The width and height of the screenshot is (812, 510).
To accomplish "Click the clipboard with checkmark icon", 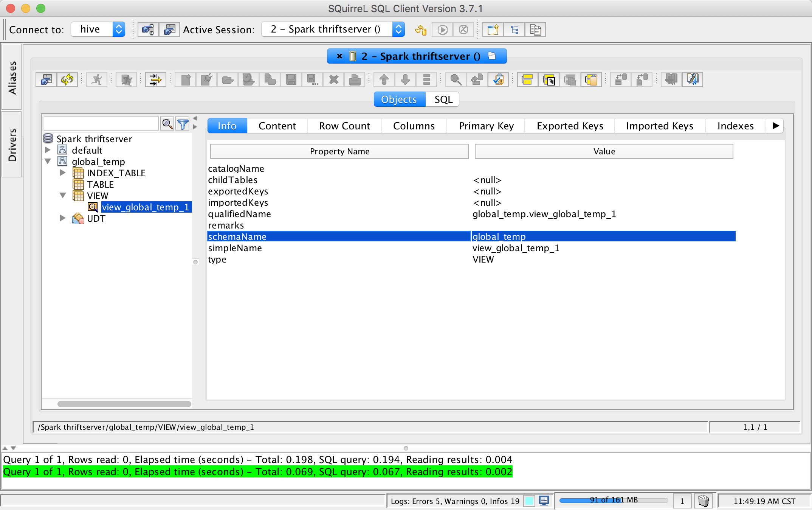I will [498, 79].
